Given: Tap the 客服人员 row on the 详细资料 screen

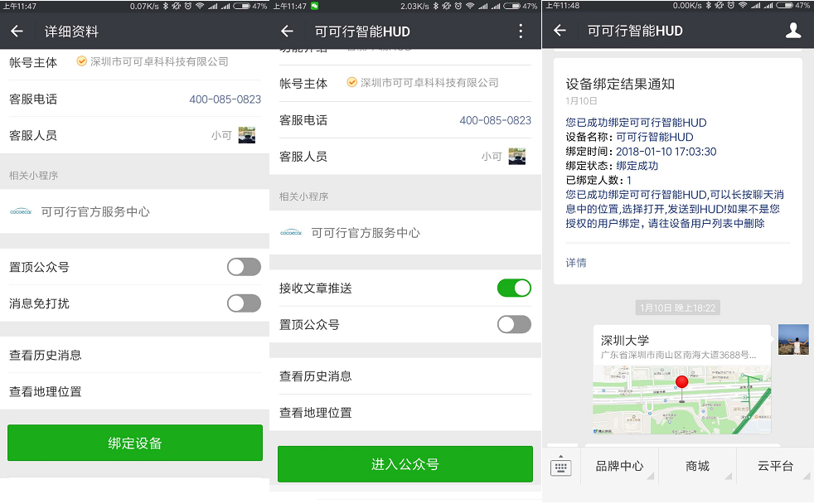Looking at the screenshot, I should 134,135.
